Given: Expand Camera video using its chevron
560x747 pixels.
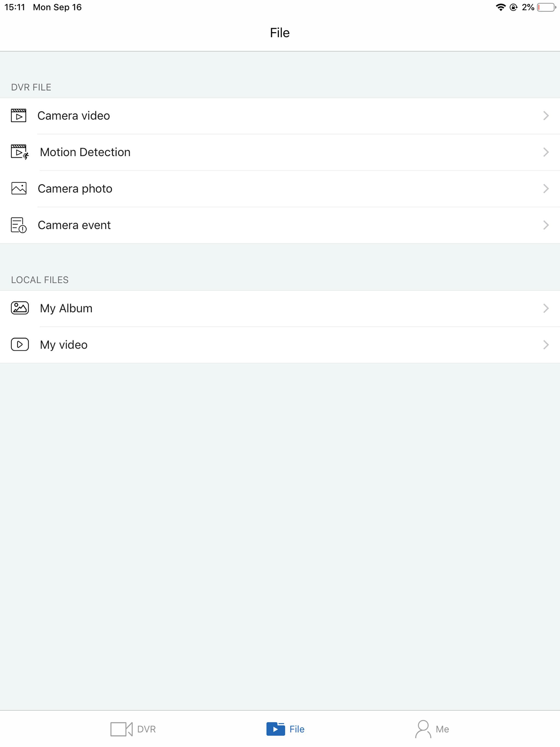Looking at the screenshot, I should click(x=546, y=115).
